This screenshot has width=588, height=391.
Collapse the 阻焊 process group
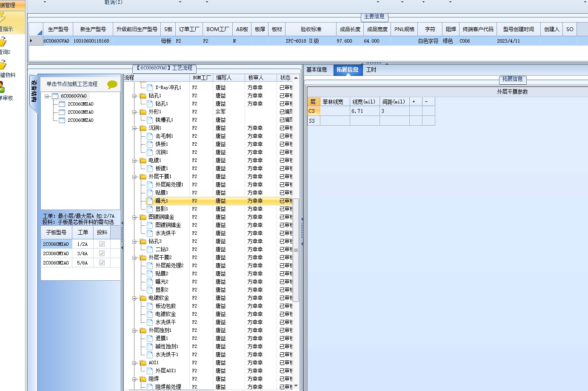134,379
